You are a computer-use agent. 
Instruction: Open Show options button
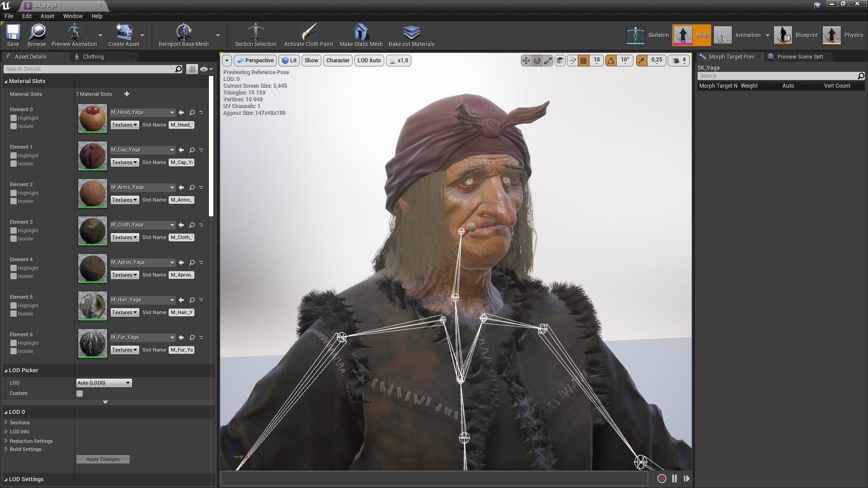[311, 61]
